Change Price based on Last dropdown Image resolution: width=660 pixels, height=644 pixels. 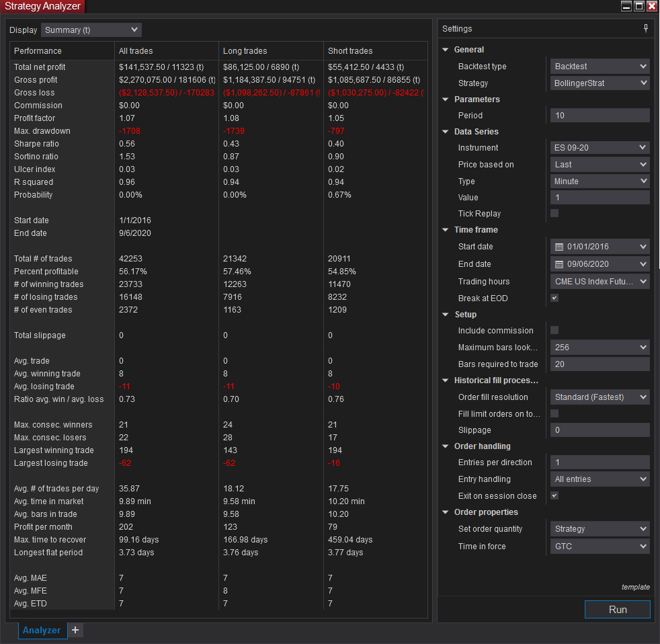(x=600, y=165)
